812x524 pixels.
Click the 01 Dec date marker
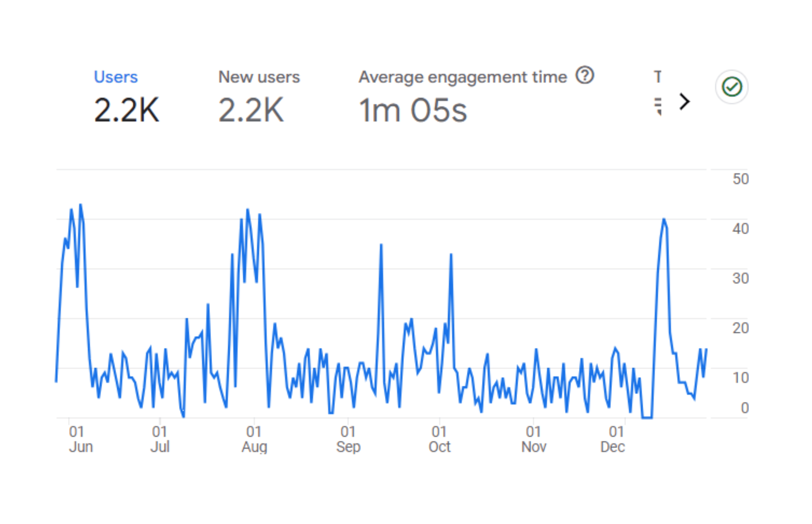pyautogui.click(x=613, y=439)
